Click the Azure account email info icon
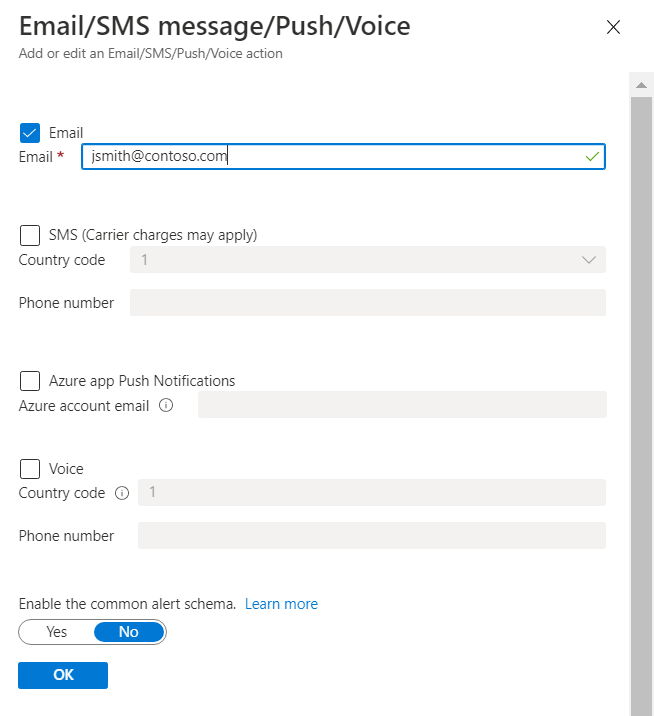Image resolution: width=654 pixels, height=716 pixels. (166, 406)
